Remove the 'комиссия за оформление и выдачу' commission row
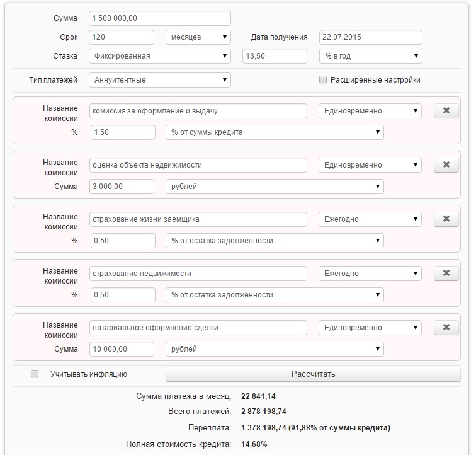The image size is (476, 455). click(x=446, y=111)
